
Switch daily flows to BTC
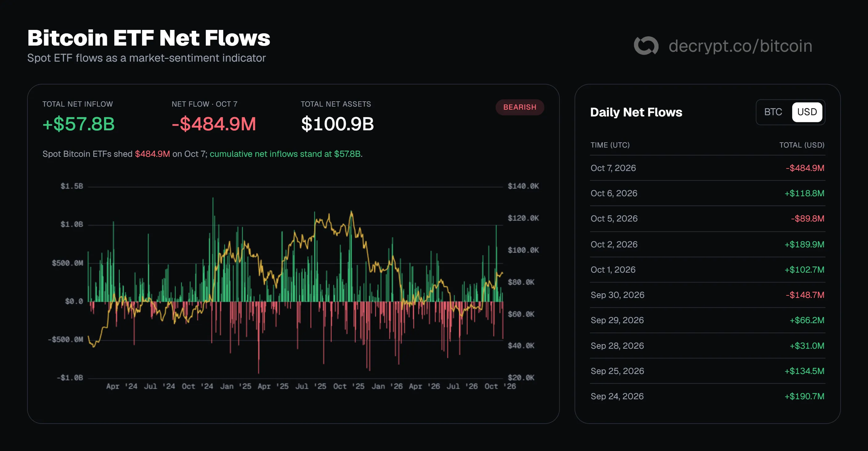point(773,112)
